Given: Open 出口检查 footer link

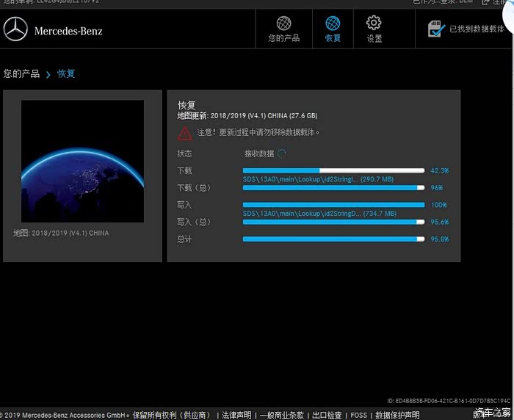Looking at the screenshot, I should [327, 415].
